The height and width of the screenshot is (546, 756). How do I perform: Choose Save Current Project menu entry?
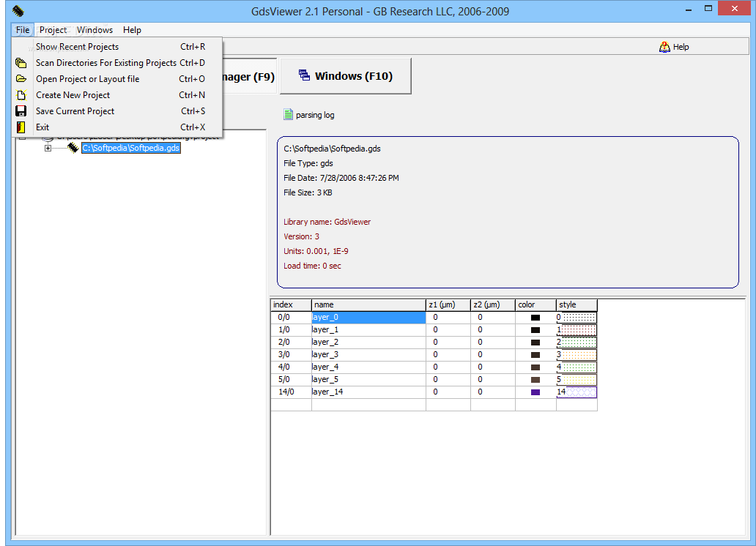pos(117,111)
